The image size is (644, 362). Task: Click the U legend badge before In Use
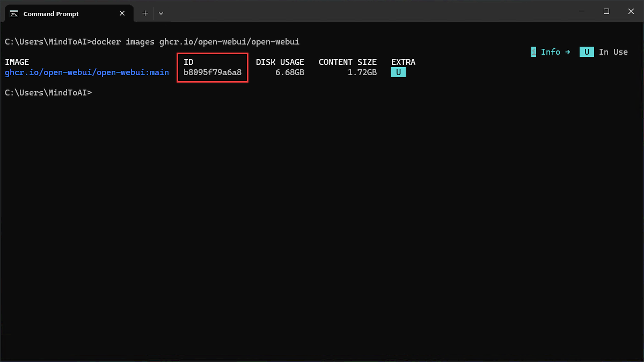[x=587, y=52]
